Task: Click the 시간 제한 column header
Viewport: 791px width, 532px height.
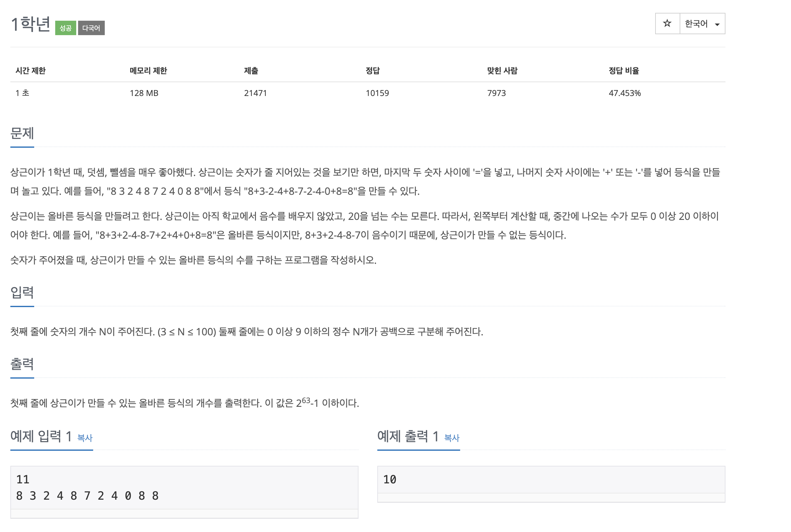Action: tap(30, 71)
